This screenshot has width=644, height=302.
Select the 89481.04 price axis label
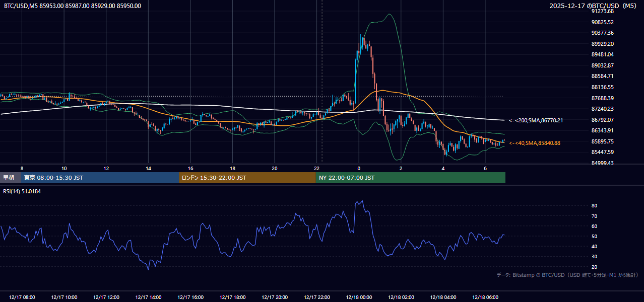point(603,54)
